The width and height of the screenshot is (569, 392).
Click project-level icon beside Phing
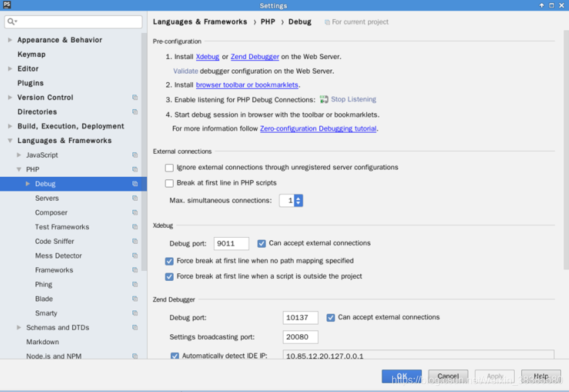(135, 284)
